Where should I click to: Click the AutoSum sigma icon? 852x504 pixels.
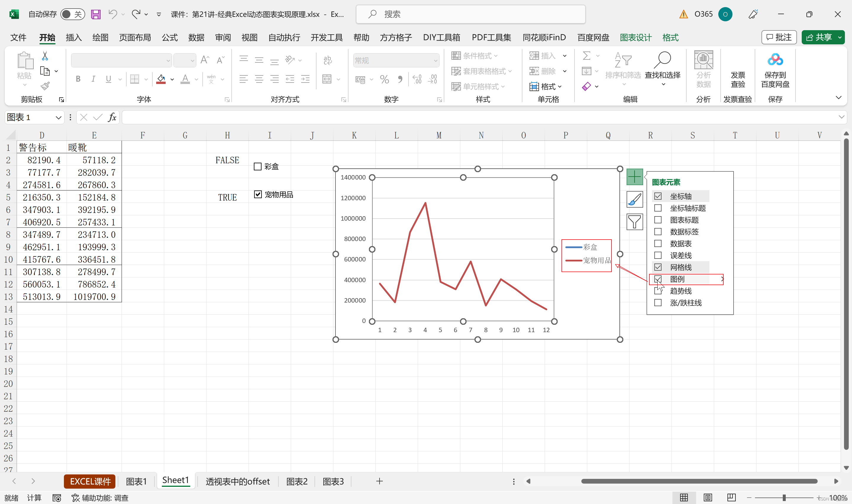click(586, 56)
